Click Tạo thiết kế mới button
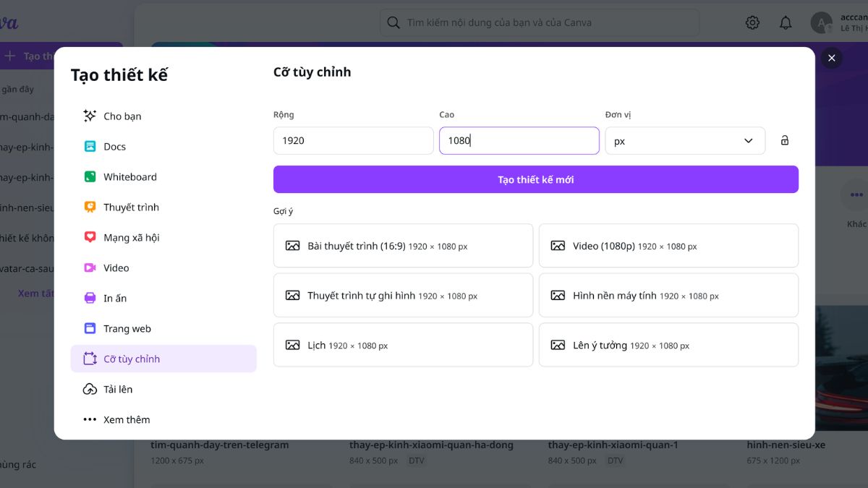This screenshot has height=488, width=868. point(536,179)
